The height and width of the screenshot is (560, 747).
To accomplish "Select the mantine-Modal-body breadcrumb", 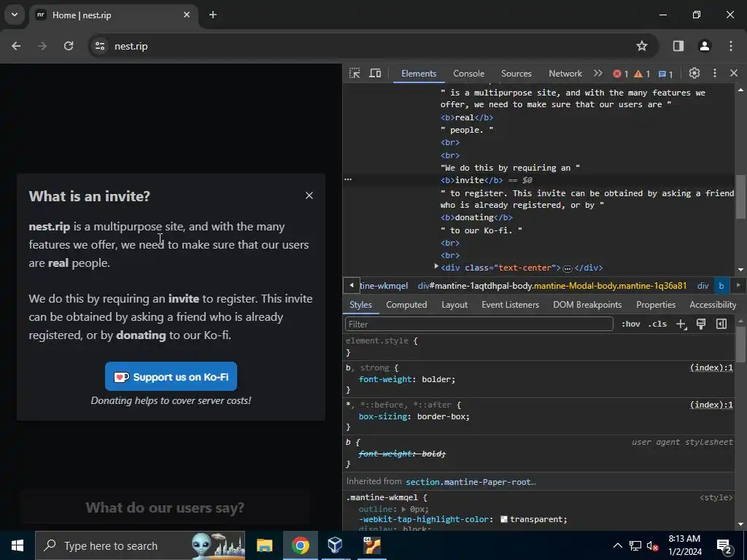I will [552, 286].
